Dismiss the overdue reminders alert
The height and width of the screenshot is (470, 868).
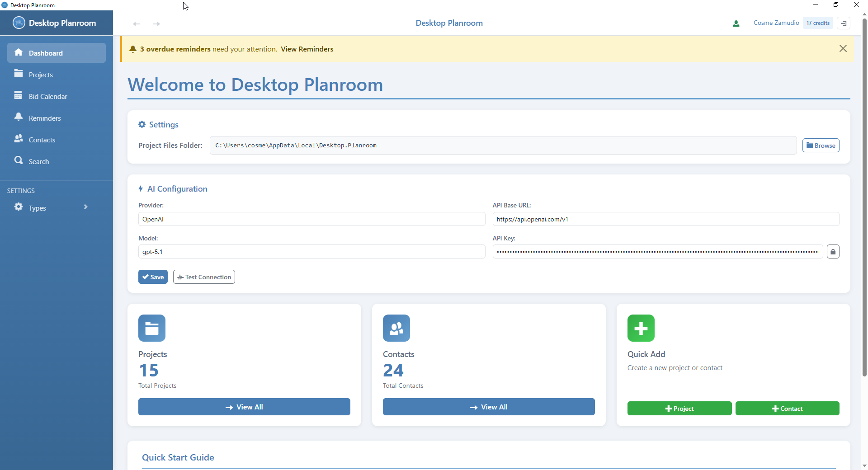tap(843, 48)
